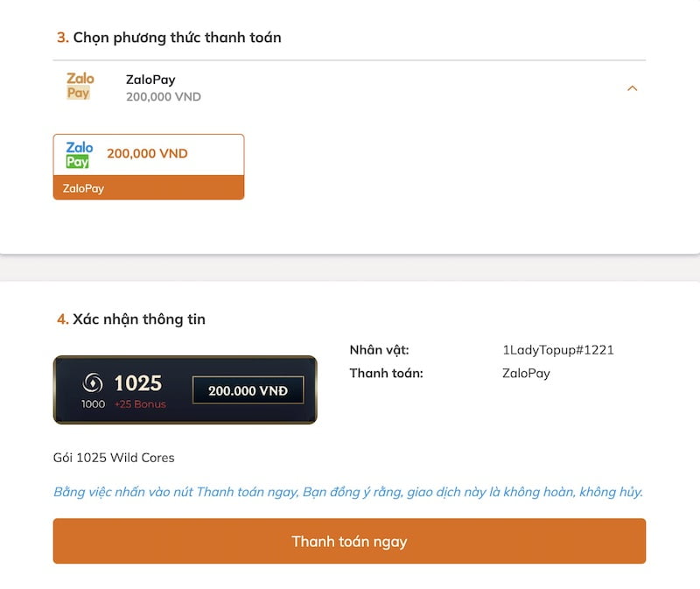Viewport: 700px width, 589px height.
Task: Select the 200,000 VND ZaloPay payment card
Action: (x=149, y=166)
